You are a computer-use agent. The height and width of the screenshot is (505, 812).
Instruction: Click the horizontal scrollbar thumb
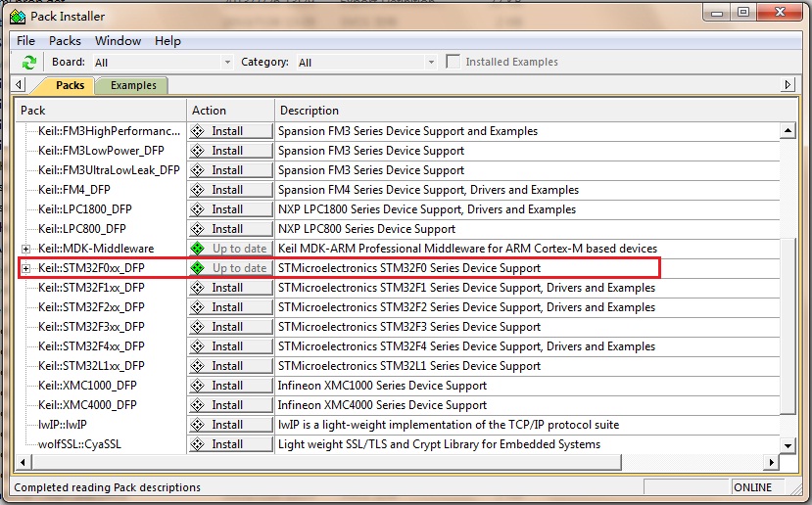(325, 462)
